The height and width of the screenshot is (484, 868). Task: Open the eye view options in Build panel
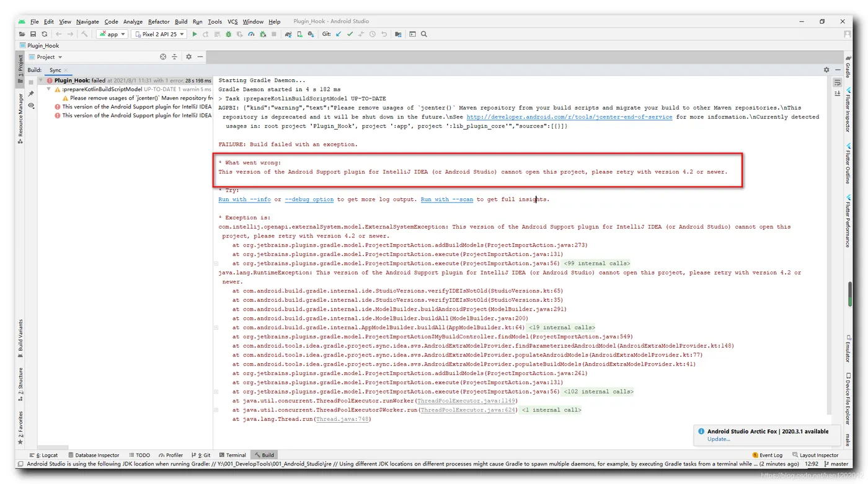31,106
